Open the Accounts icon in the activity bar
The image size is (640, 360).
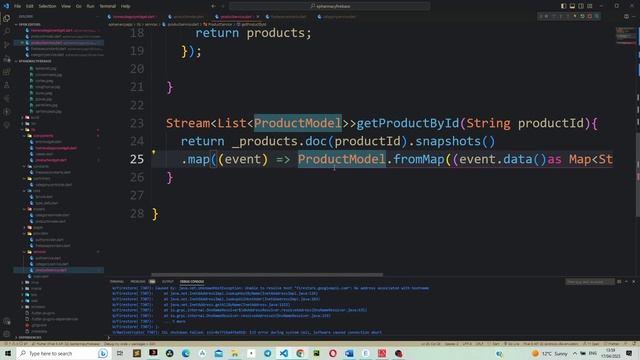point(7,321)
